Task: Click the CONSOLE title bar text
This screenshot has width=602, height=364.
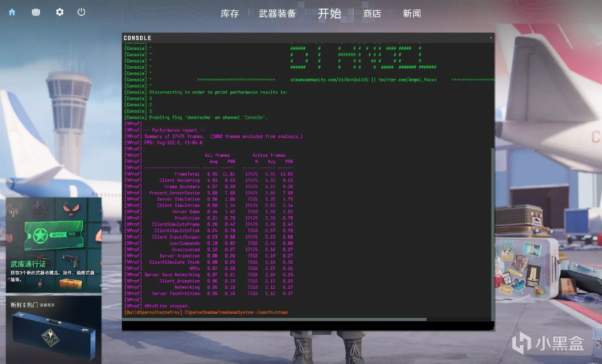Action: coord(137,38)
